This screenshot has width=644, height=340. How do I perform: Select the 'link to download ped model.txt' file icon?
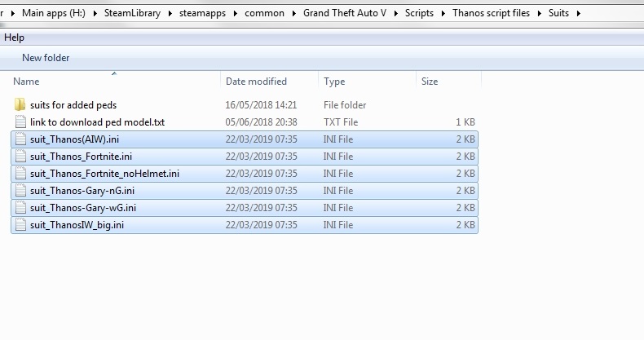coord(20,122)
